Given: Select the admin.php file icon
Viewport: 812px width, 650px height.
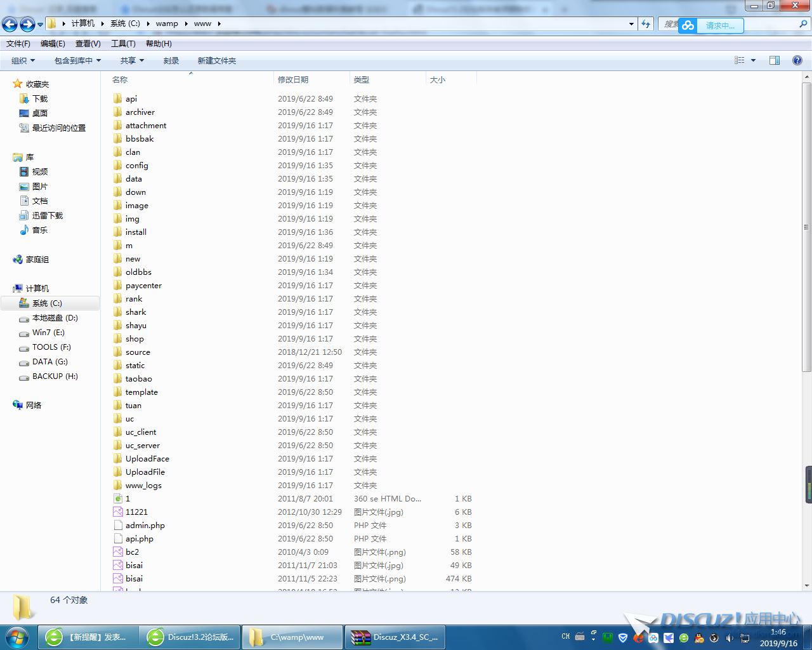Looking at the screenshot, I should (118, 525).
